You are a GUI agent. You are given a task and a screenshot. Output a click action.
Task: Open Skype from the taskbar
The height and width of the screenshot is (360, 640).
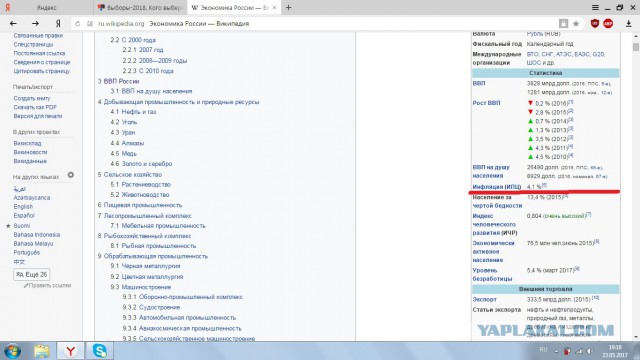click(x=100, y=351)
